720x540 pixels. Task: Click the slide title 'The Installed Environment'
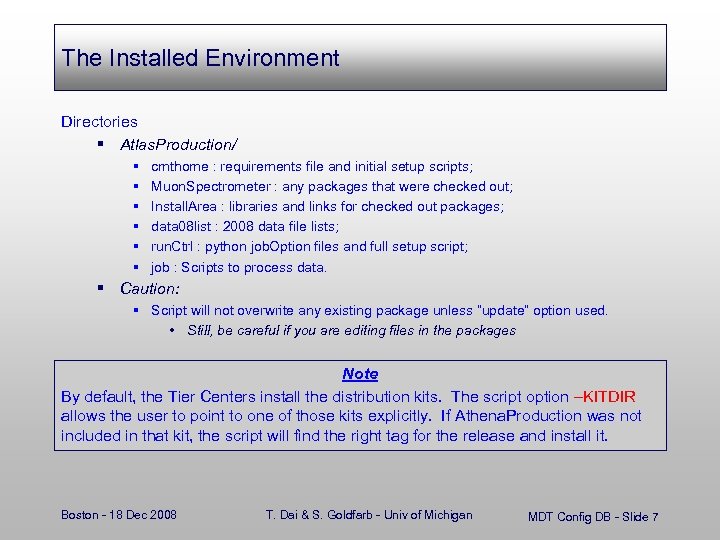200,58
